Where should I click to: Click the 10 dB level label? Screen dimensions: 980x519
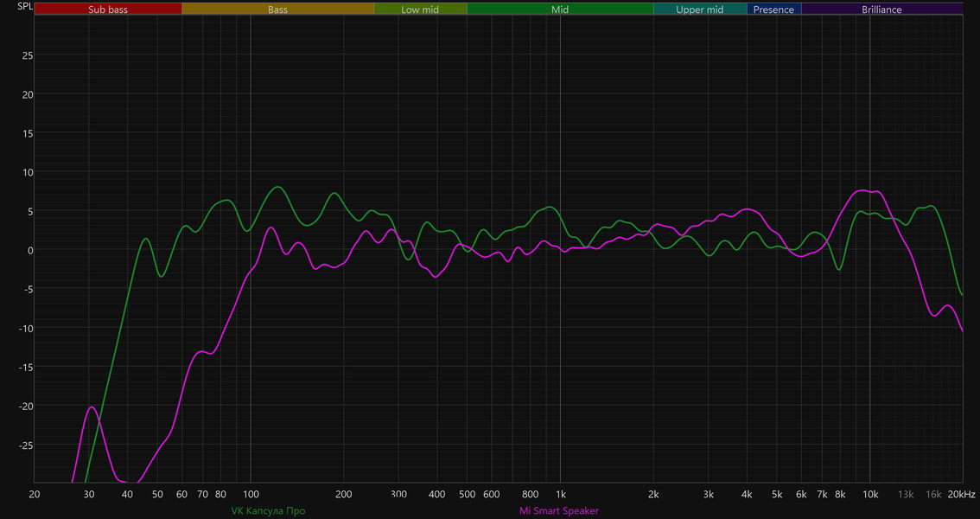pos(28,172)
